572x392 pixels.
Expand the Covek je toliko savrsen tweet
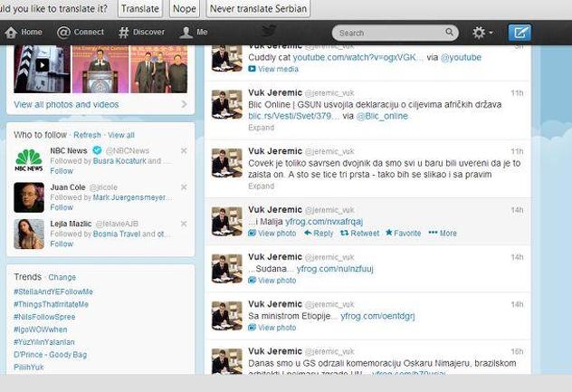pyautogui.click(x=262, y=186)
